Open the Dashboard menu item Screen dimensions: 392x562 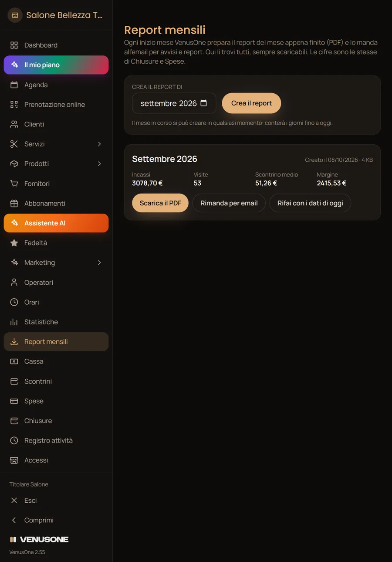tap(56, 45)
